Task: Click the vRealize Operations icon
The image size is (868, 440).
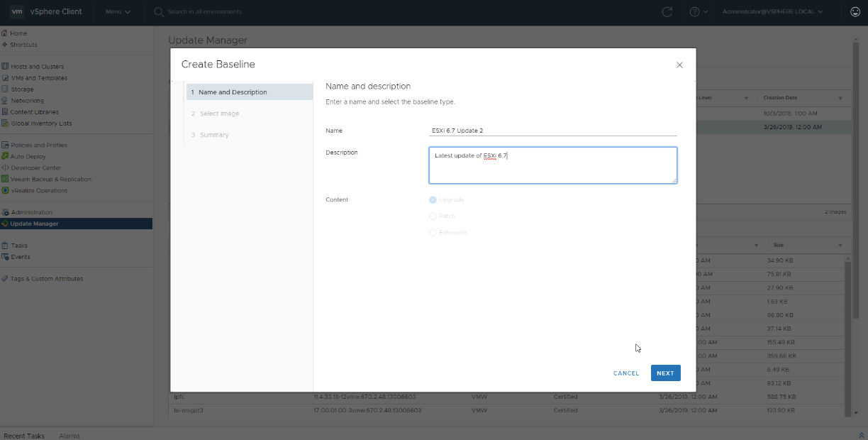Action: pyautogui.click(x=5, y=191)
